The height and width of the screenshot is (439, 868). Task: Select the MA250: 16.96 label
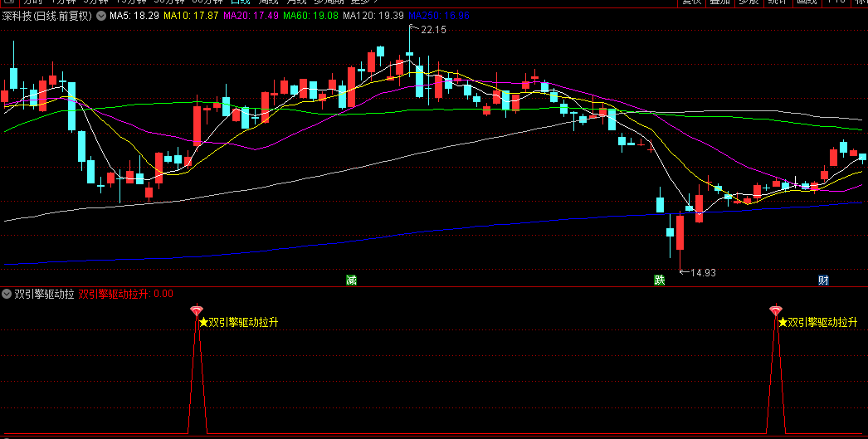pos(439,16)
